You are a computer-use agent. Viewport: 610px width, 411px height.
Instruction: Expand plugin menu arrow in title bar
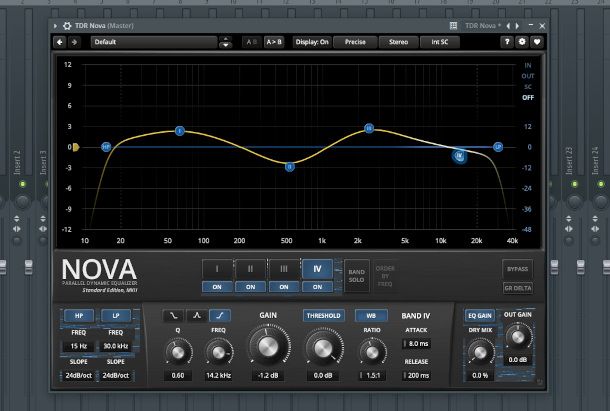pyautogui.click(x=55, y=26)
